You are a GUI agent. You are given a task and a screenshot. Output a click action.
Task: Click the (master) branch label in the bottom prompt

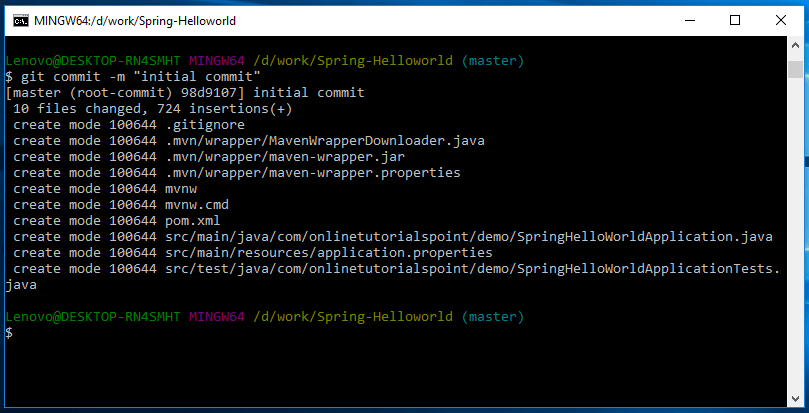(492, 317)
